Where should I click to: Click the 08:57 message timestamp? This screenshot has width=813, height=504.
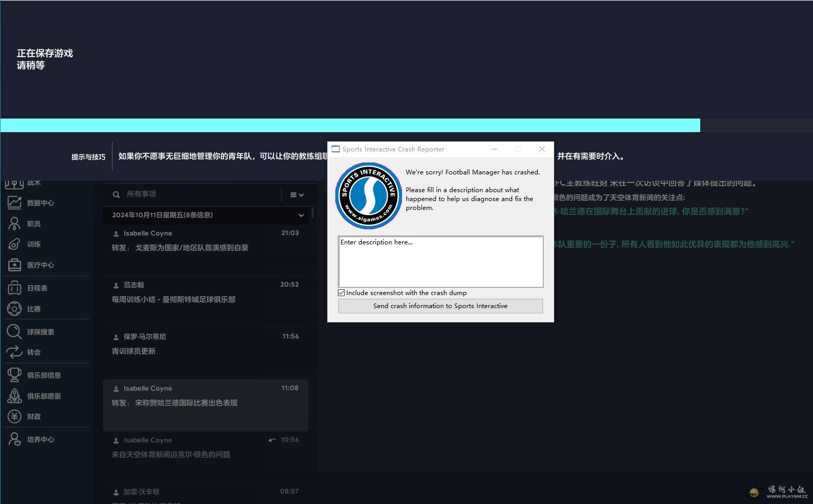(289, 491)
